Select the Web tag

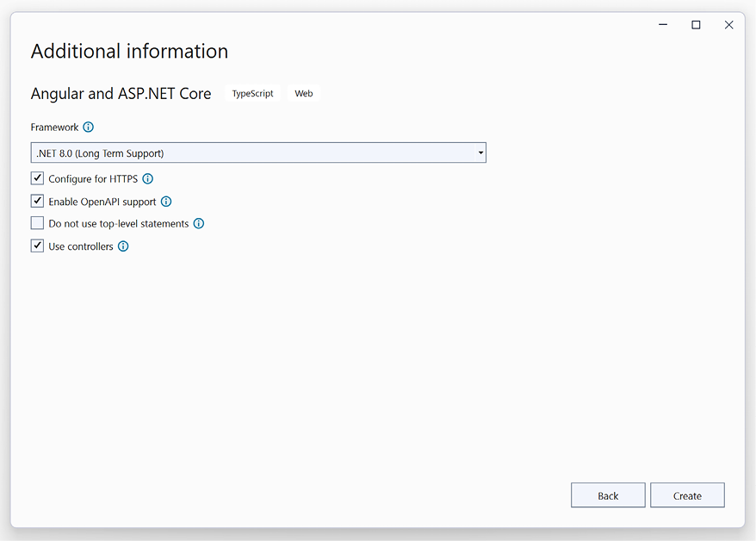304,94
